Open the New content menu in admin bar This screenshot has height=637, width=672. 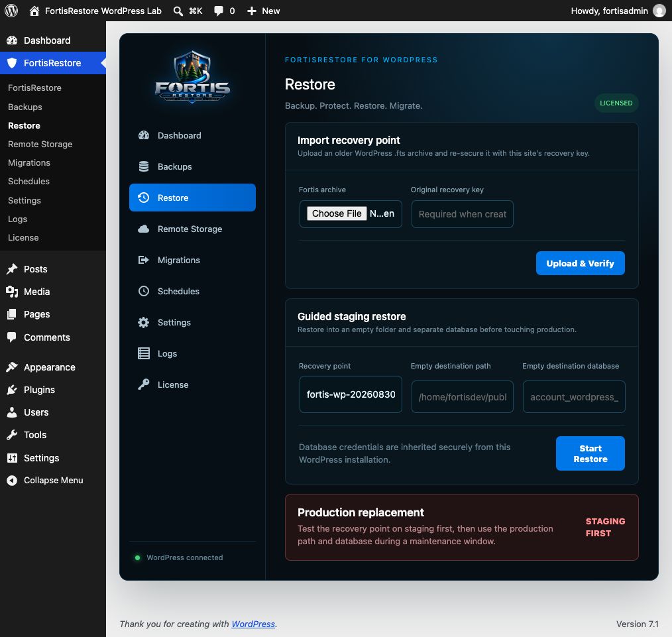click(x=263, y=11)
